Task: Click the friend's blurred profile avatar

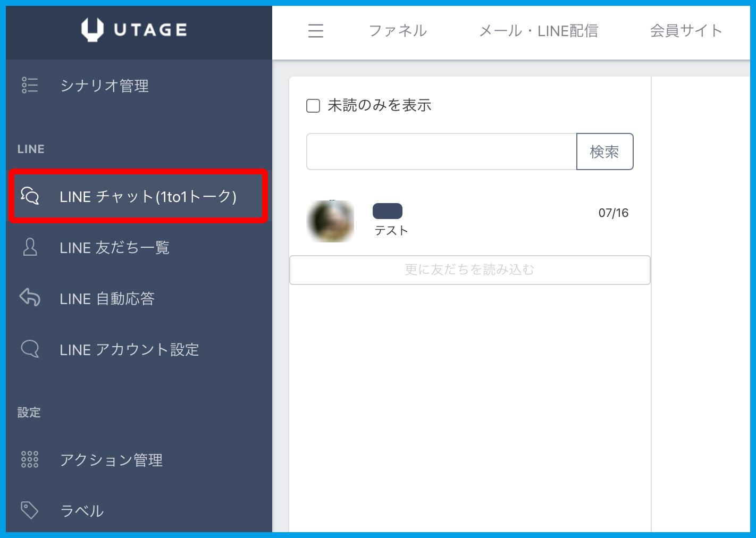Action: (x=331, y=221)
